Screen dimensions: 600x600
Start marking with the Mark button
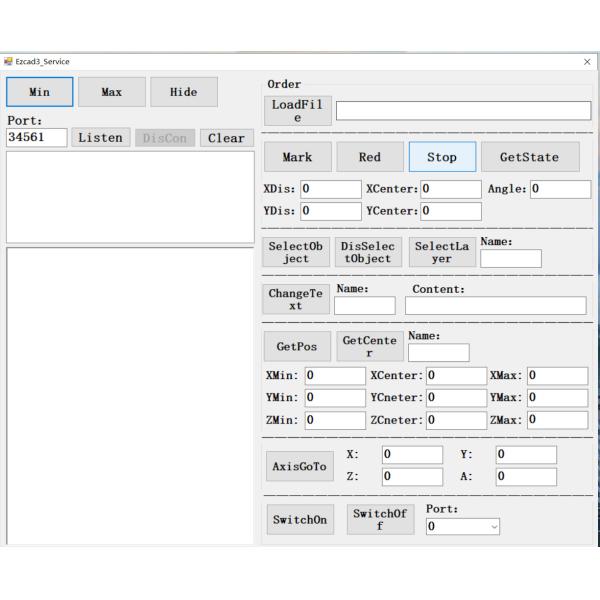point(296,157)
